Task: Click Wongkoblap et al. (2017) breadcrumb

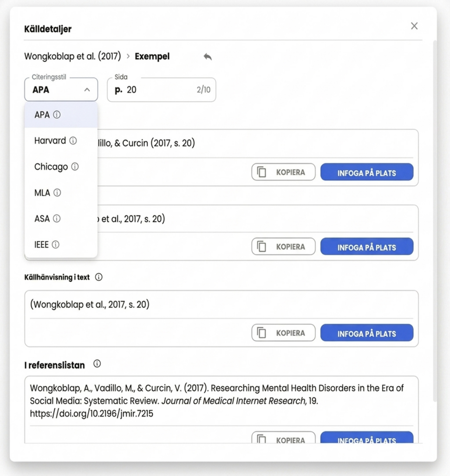Action: coord(72,56)
